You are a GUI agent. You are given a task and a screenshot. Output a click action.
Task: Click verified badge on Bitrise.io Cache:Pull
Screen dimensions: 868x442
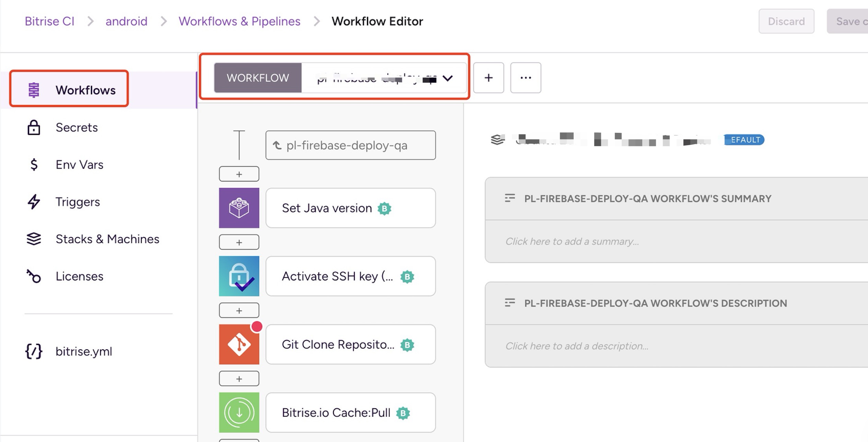[x=403, y=413]
